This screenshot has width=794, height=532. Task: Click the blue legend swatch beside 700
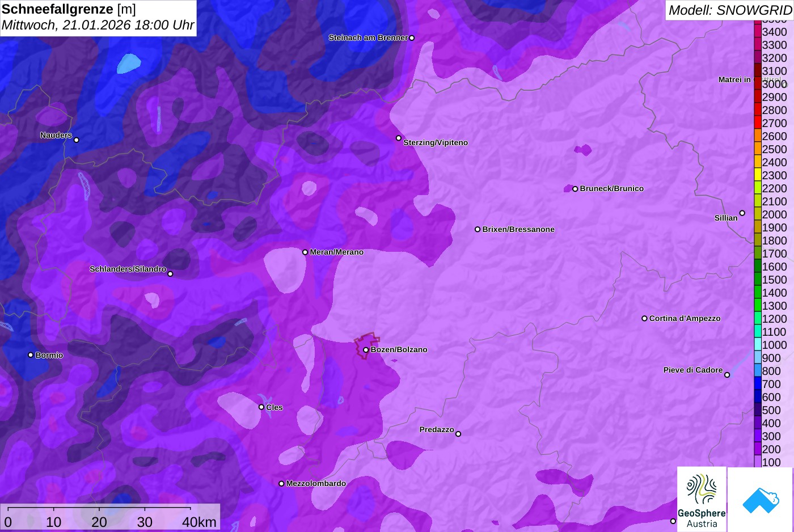click(757, 383)
